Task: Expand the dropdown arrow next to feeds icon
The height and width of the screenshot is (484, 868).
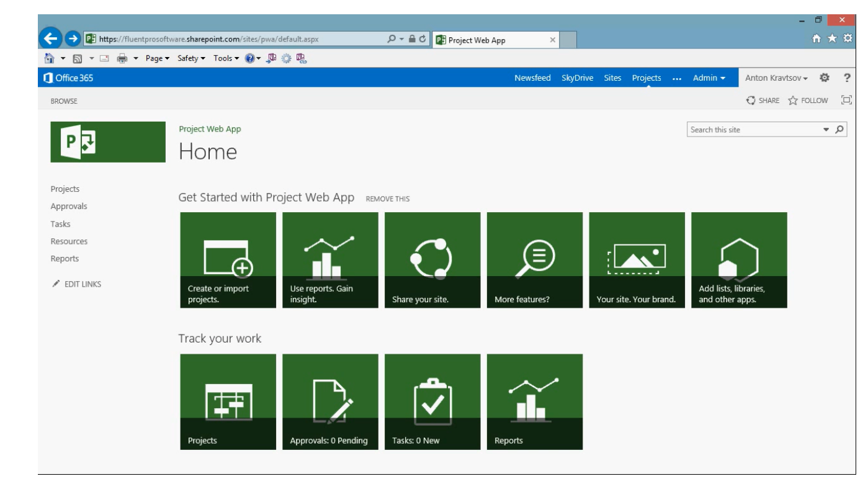Action: 92,58
